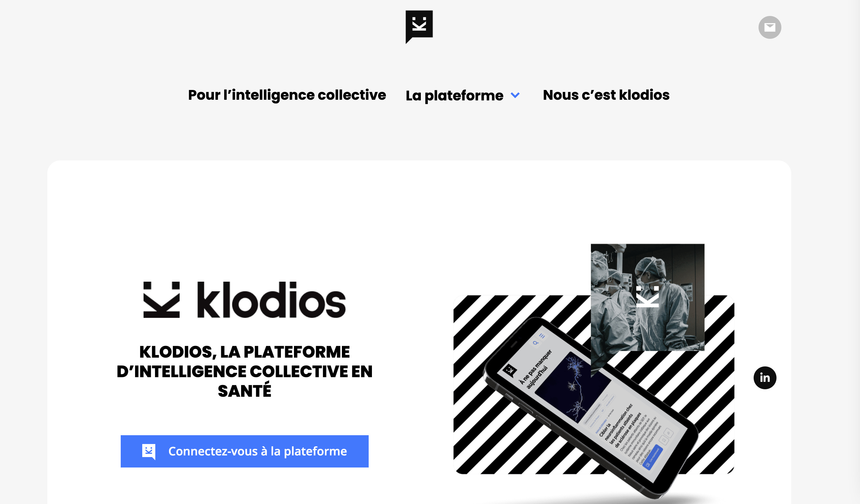This screenshot has height=504, width=860.
Task: Click the Klodios logo on the phone screen
Action: point(510,370)
